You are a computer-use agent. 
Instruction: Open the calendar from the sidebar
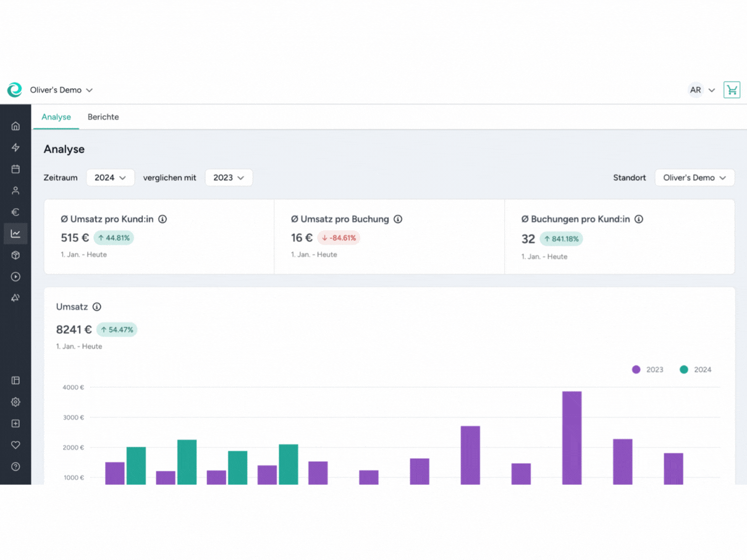tap(15, 169)
